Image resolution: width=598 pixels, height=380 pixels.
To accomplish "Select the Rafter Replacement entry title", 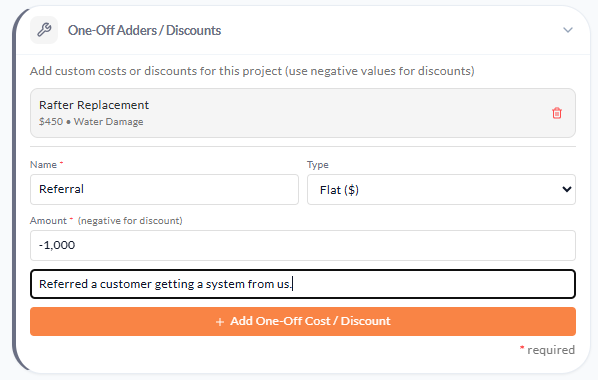I will pyautogui.click(x=94, y=105).
